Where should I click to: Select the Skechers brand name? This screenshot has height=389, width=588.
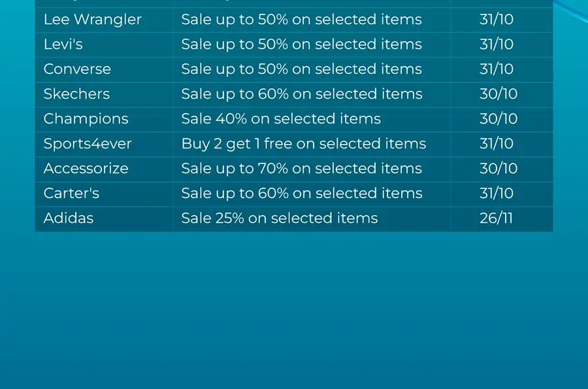76,93
